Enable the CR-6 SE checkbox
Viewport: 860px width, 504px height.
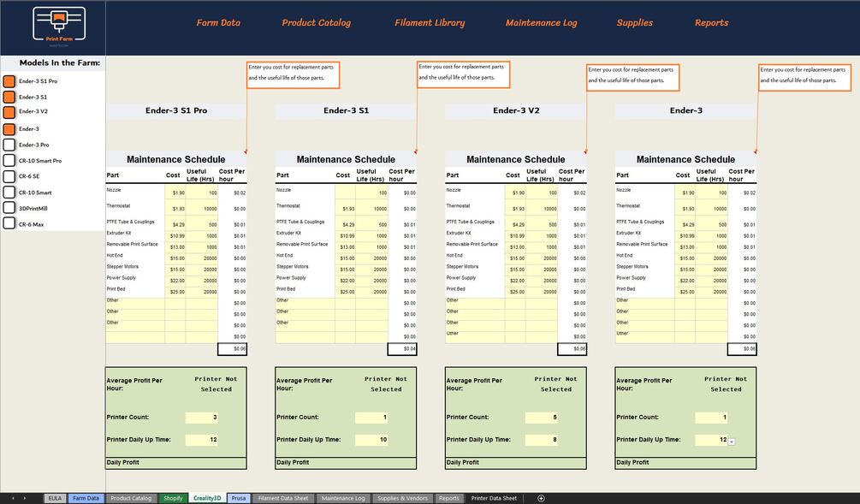pyautogui.click(x=9, y=176)
